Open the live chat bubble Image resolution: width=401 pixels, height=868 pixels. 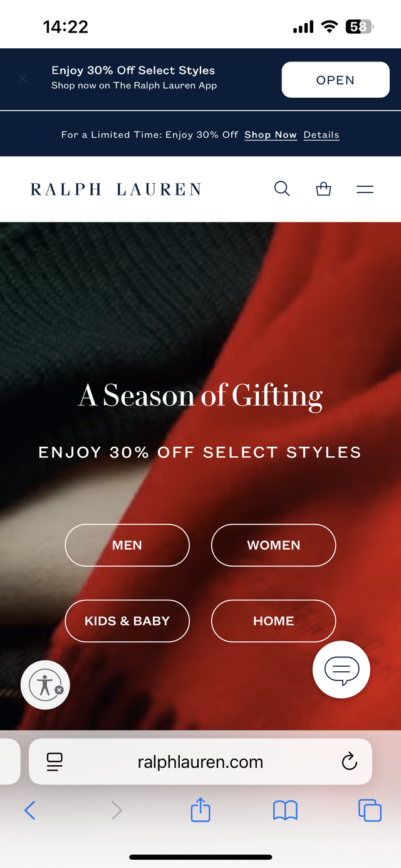341,669
